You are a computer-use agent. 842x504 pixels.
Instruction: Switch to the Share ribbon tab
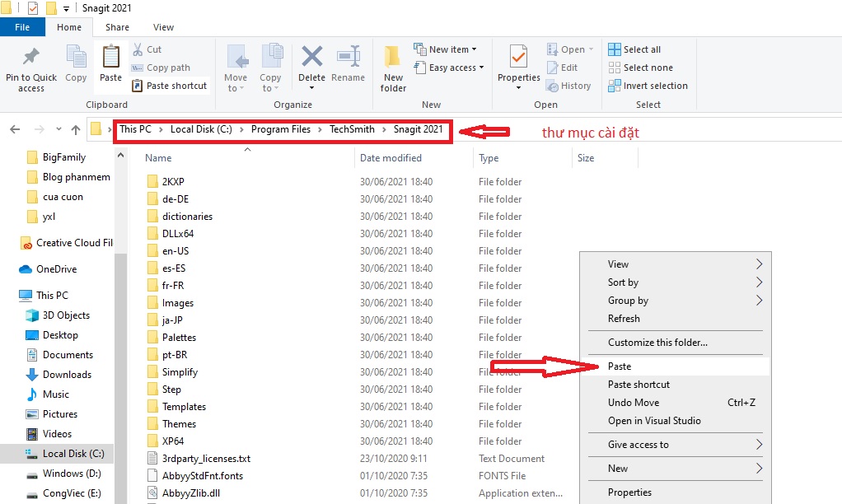point(117,27)
